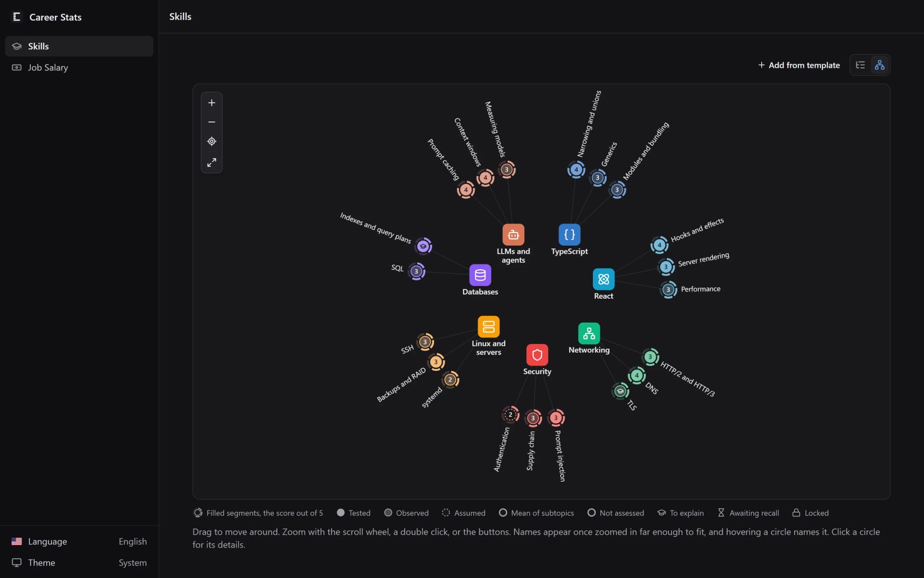Select the systemd circle
Viewport: 924px width, 578px height.
tap(450, 380)
